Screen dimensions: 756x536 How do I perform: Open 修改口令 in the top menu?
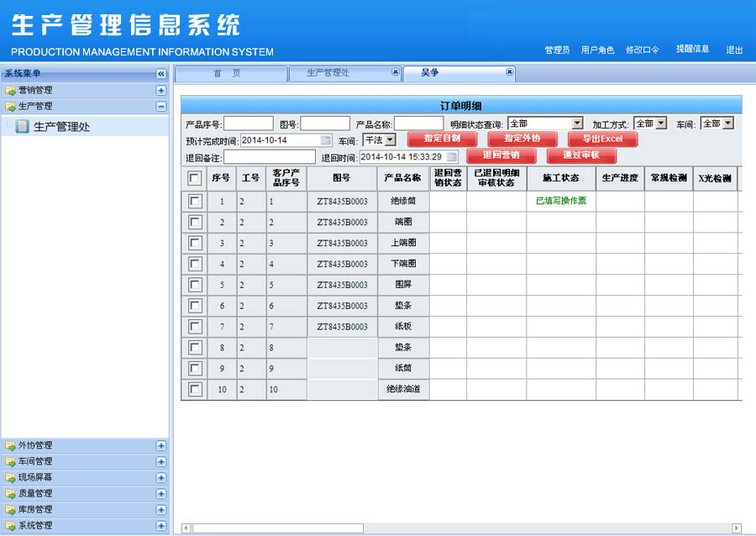(x=642, y=50)
